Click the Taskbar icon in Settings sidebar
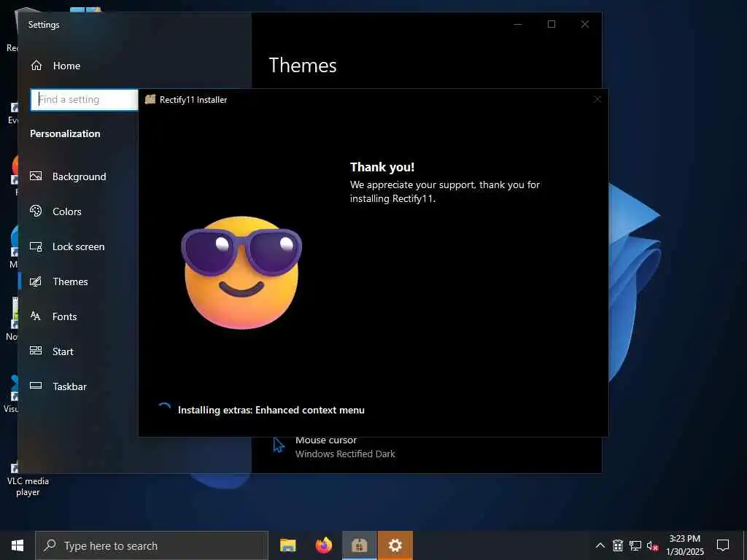747x560 pixels. [x=36, y=386]
